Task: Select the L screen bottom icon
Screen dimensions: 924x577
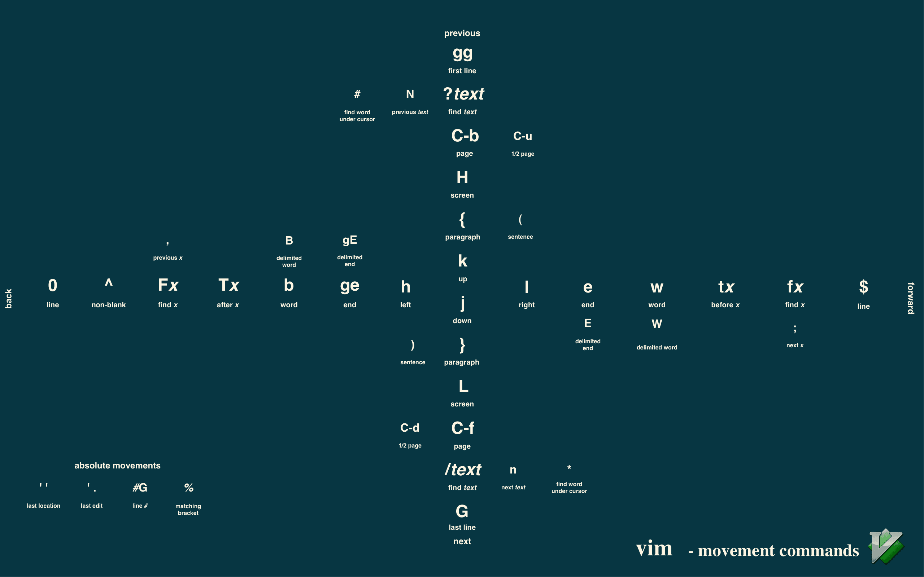Action: (x=464, y=386)
